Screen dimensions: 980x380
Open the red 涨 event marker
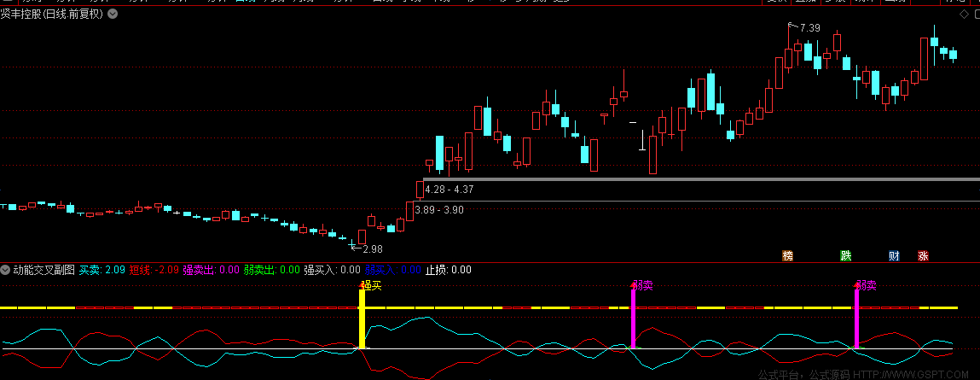[x=923, y=255]
